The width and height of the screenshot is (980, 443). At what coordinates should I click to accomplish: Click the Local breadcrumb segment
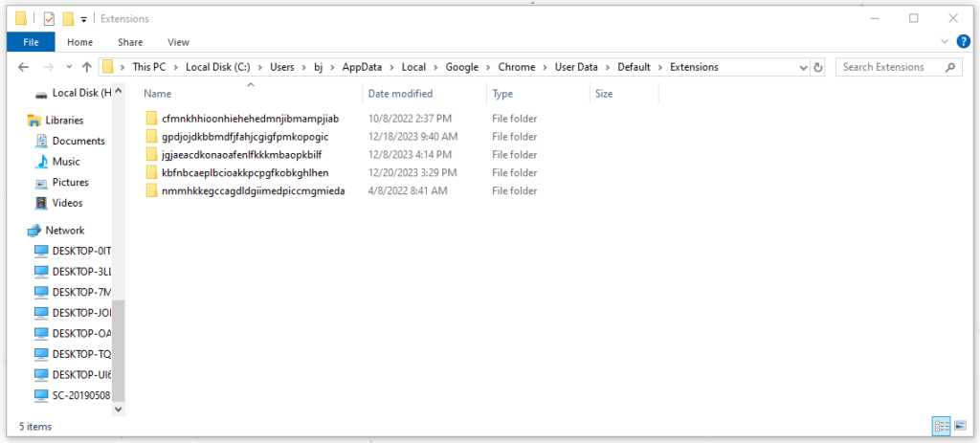[413, 67]
